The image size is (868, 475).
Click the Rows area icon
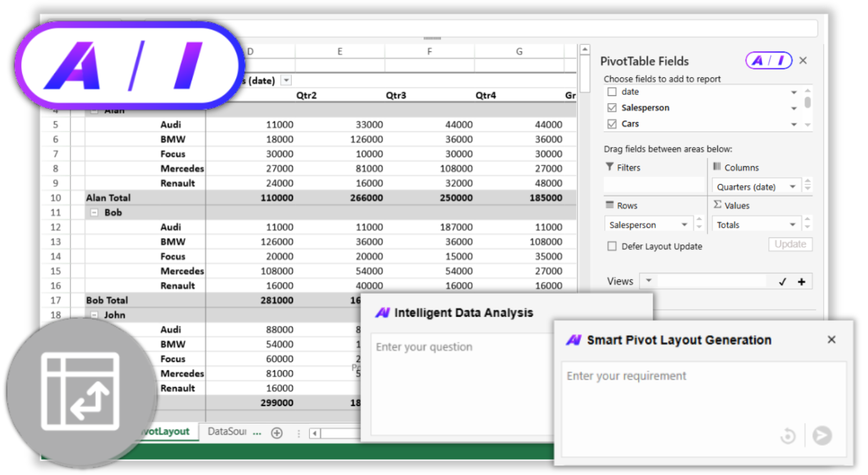click(610, 205)
